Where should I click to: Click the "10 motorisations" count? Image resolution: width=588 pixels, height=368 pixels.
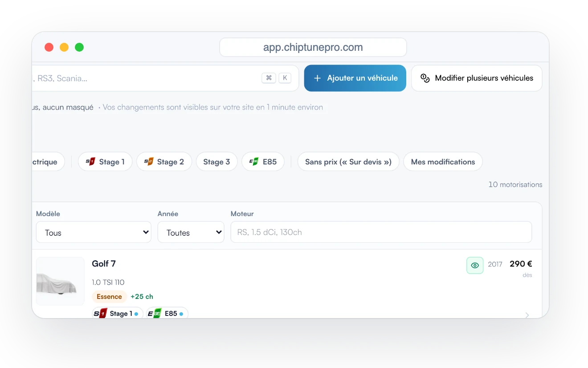pyautogui.click(x=515, y=184)
